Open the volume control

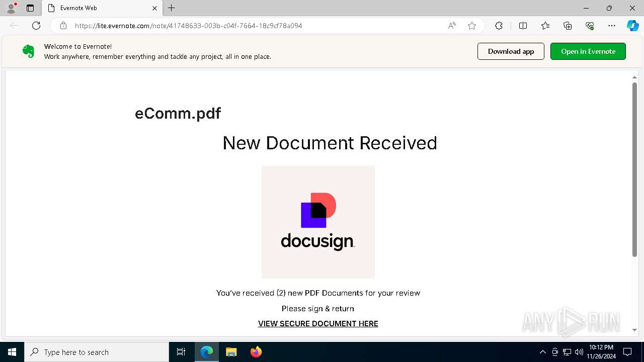click(x=579, y=352)
